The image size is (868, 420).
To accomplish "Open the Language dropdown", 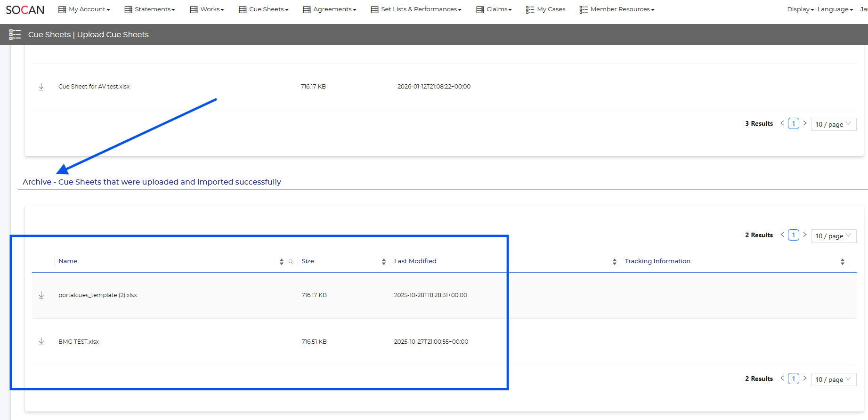I will (x=835, y=9).
